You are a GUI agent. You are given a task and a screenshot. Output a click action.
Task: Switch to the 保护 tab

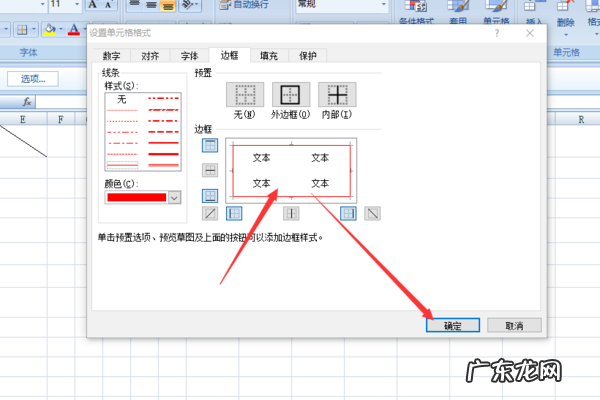pyautogui.click(x=308, y=56)
